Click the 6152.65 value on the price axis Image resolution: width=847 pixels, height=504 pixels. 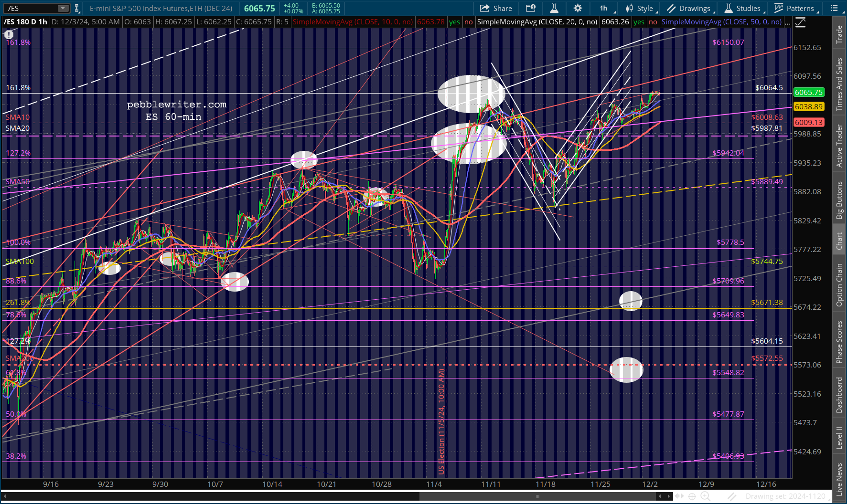(x=807, y=47)
